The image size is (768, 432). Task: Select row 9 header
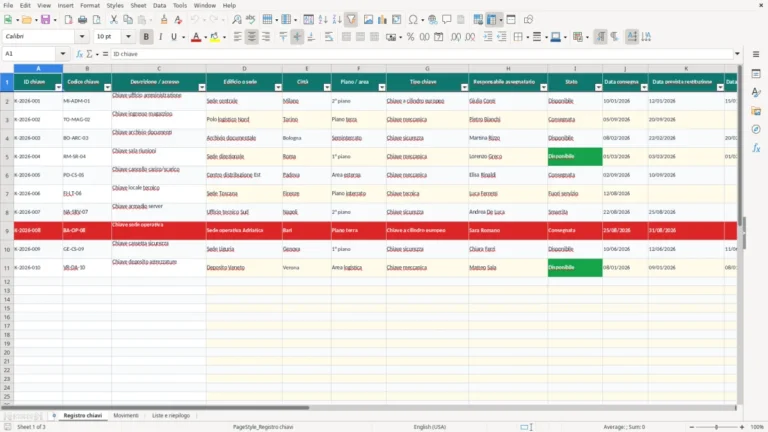[x=7, y=230]
